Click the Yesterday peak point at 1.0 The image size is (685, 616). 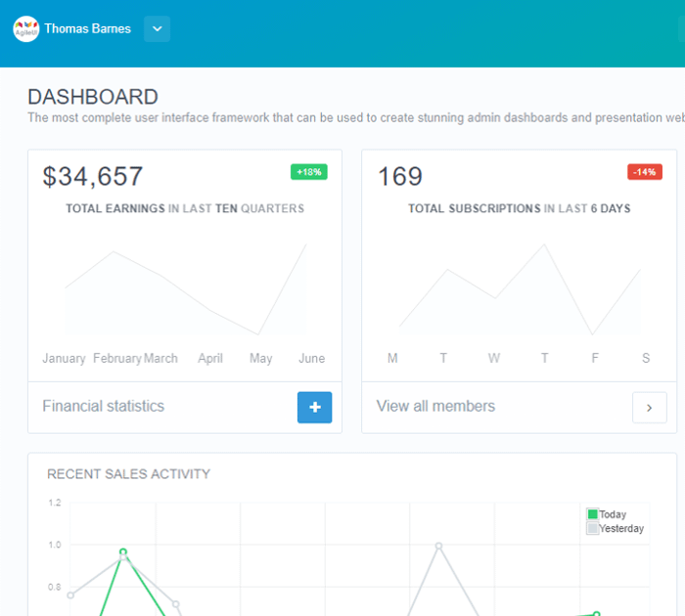point(439,546)
